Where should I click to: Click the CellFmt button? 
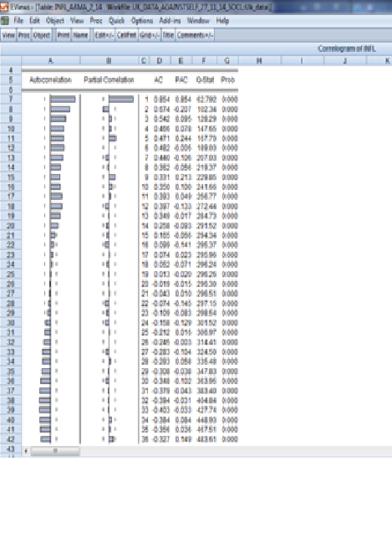click(126, 35)
